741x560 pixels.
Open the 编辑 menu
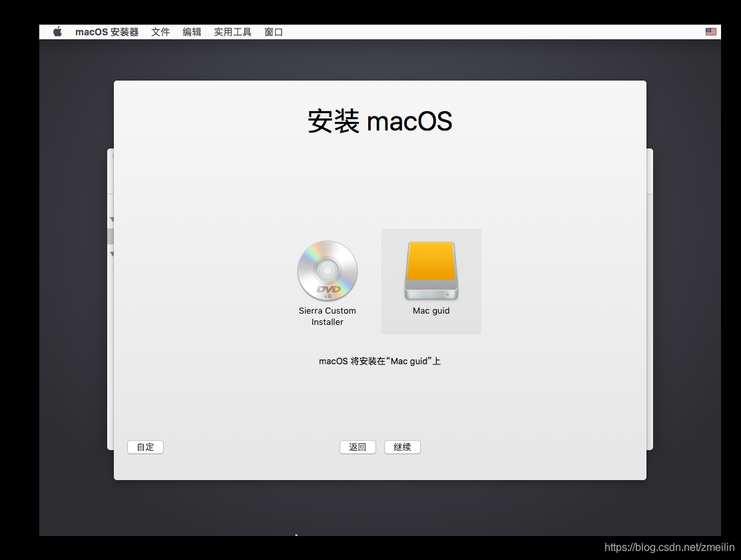tap(192, 32)
